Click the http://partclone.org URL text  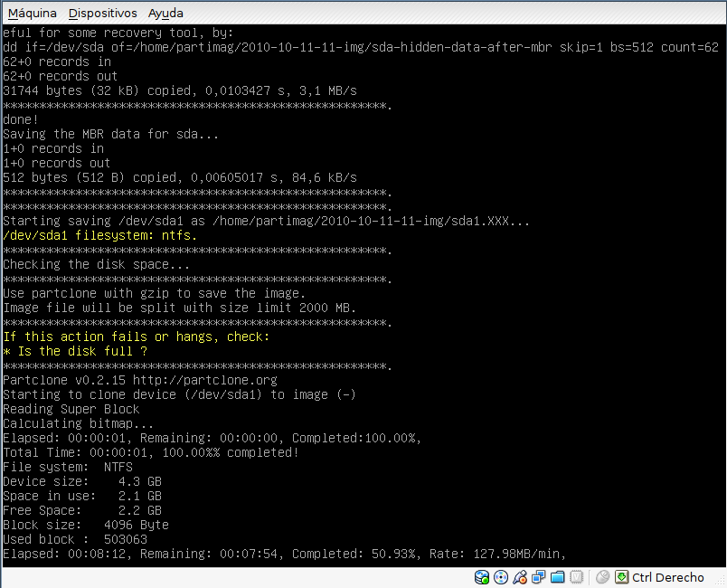[x=219, y=380]
